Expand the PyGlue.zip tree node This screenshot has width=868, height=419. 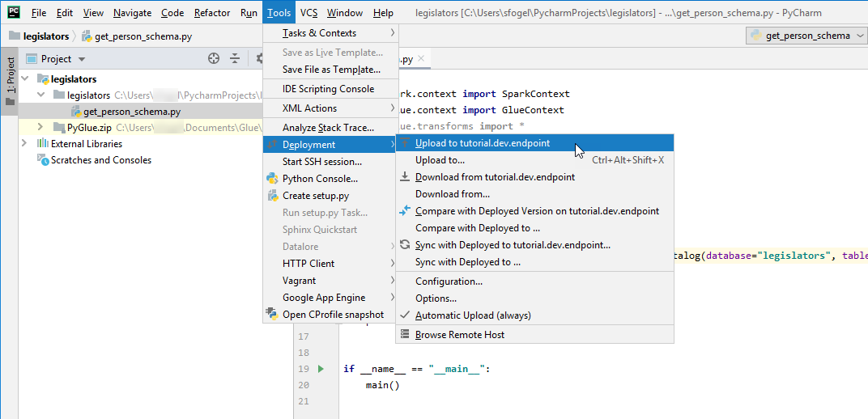[40, 128]
